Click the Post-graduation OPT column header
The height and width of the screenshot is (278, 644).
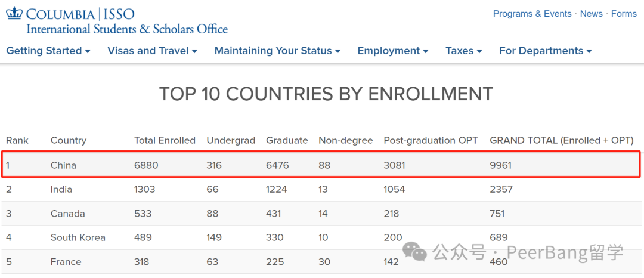tap(431, 140)
